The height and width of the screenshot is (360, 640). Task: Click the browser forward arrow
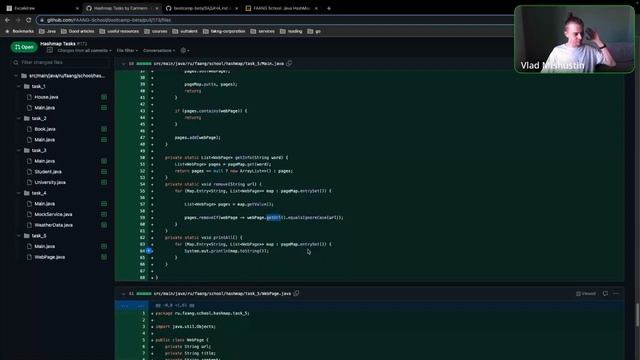(18, 20)
